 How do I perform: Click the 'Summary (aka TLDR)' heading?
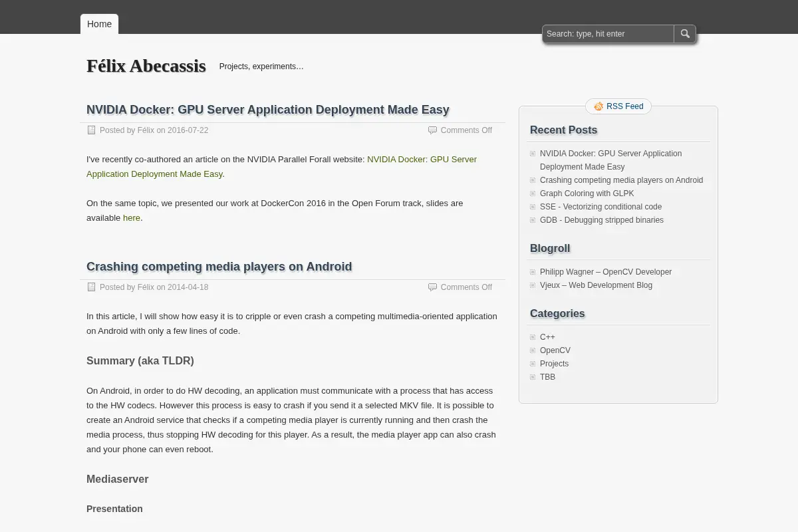pos(140,361)
